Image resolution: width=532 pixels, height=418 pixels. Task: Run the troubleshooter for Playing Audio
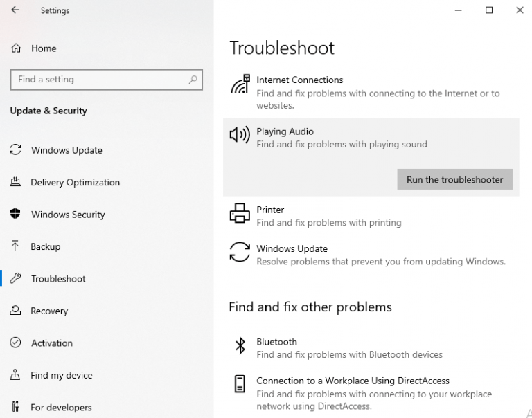[x=454, y=179]
